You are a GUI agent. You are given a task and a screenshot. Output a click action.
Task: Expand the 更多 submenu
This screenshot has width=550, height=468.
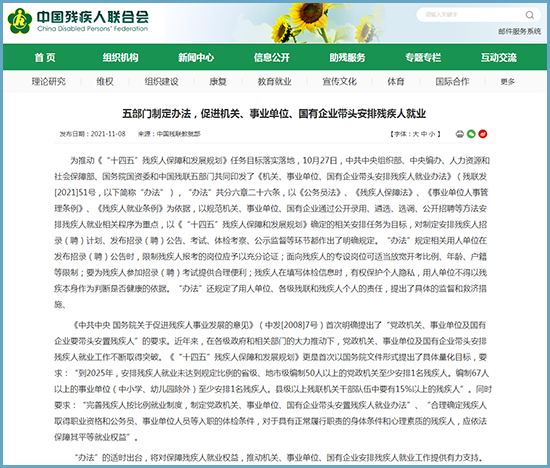pyautogui.click(x=507, y=82)
